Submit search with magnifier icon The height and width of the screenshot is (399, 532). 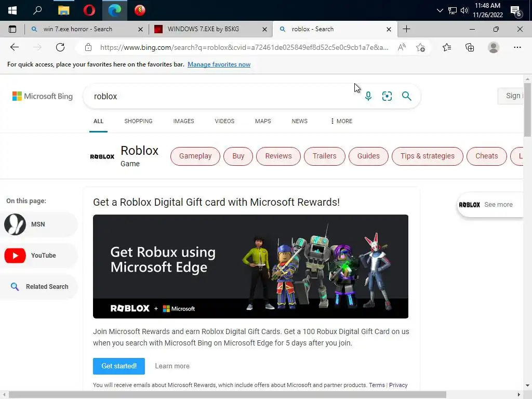[406, 96]
